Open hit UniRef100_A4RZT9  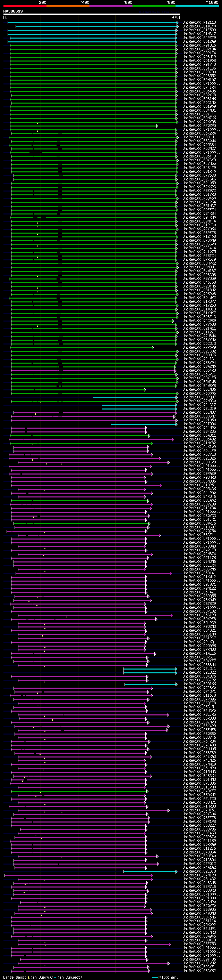pos(199,38)
